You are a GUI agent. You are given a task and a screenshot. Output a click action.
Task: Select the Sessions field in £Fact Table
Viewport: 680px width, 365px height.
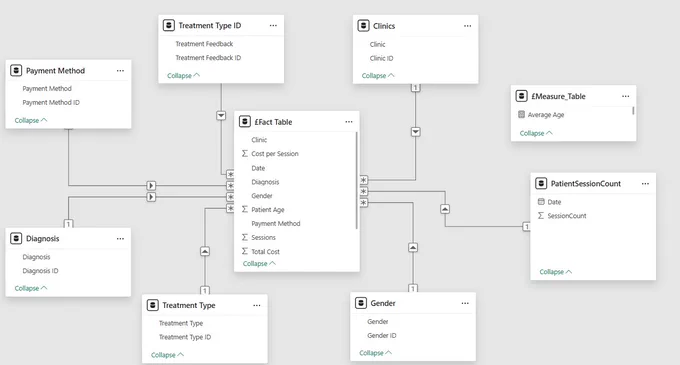pos(263,237)
